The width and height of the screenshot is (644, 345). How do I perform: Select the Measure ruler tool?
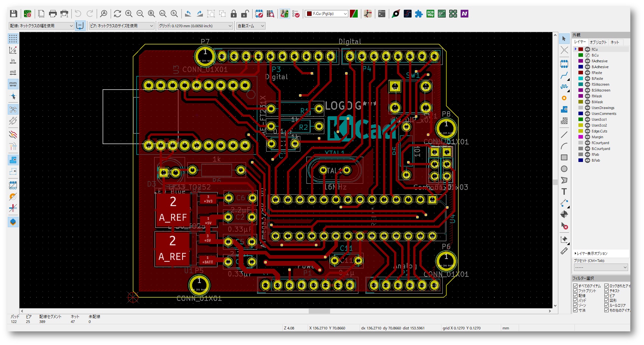pos(564,251)
